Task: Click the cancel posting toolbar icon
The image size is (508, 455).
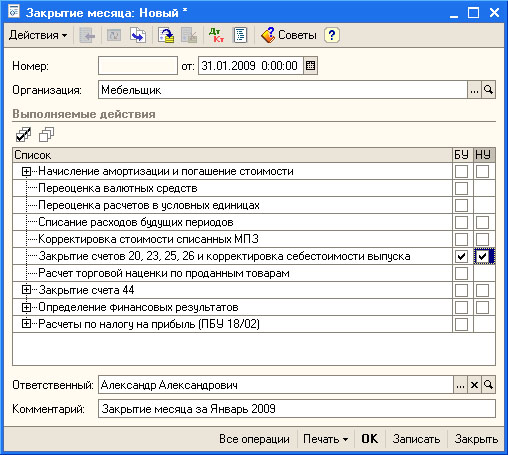Action: click(x=189, y=35)
